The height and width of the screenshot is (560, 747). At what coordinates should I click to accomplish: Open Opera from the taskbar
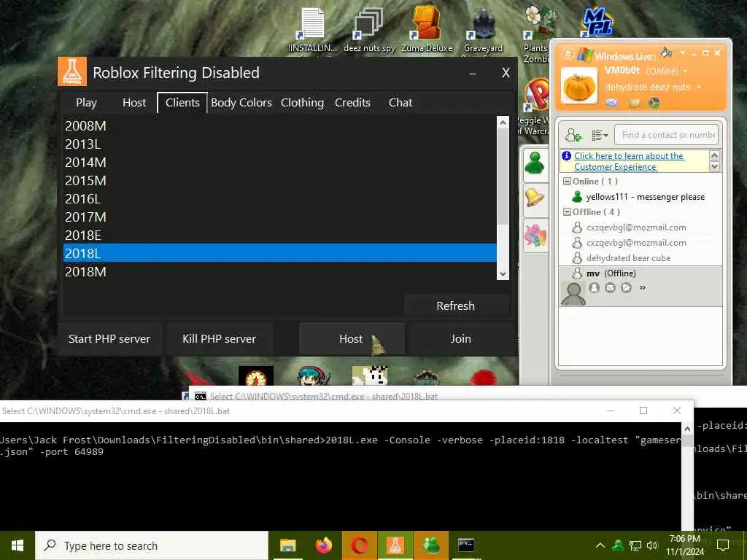[359, 545]
